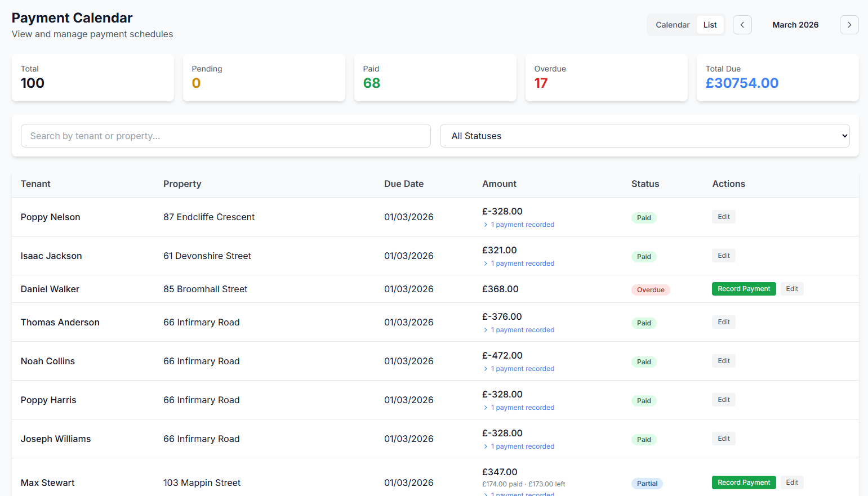Click the Amount column header
This screenshot has width=868, height=496.
pos(499,184)
